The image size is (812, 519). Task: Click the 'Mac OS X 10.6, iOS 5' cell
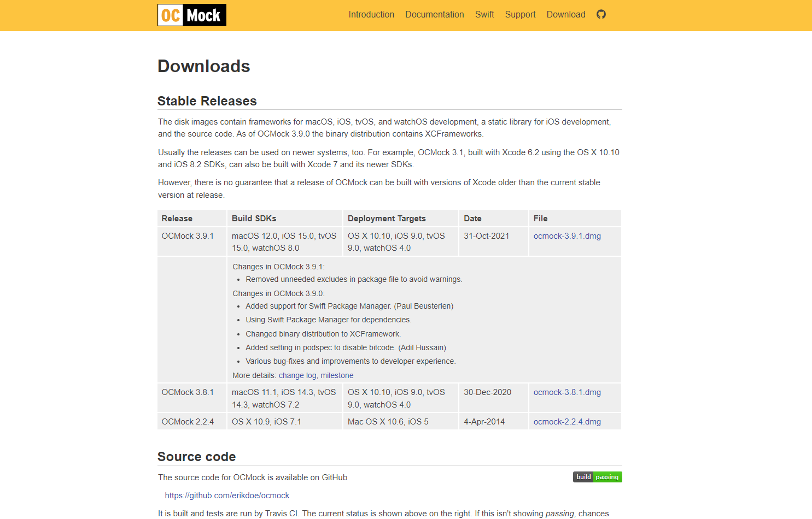tap(401, 422)
